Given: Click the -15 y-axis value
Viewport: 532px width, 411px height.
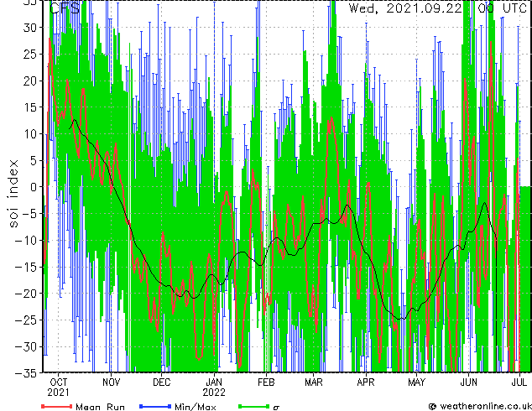Looking at the screenshot, I should [x=27, y=267].
